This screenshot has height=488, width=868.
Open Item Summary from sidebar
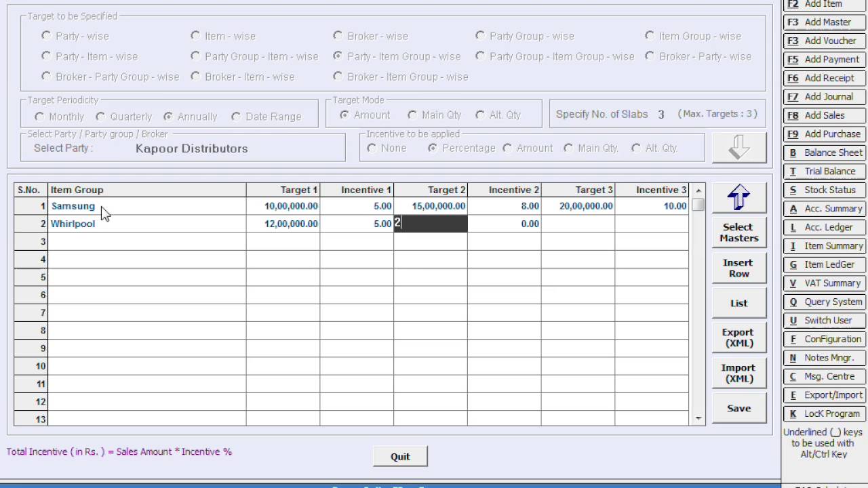[x=824, y=246]
